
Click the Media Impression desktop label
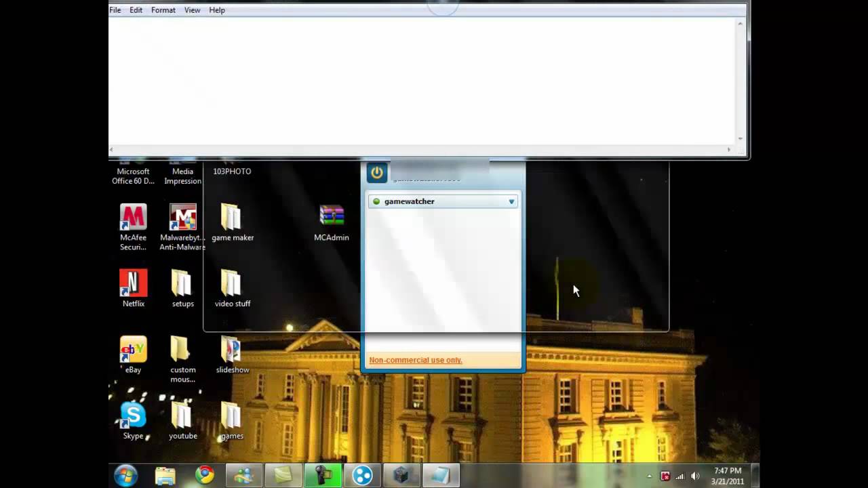point(182,176)
